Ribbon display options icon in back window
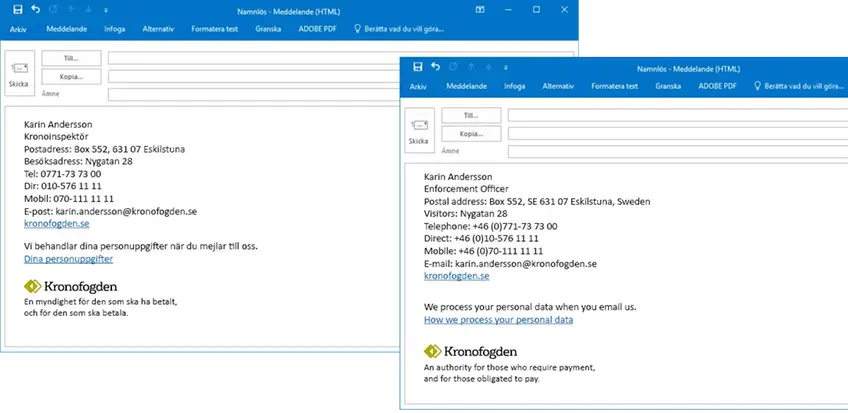This screenshot has width=848, height=413. [479, 10]
